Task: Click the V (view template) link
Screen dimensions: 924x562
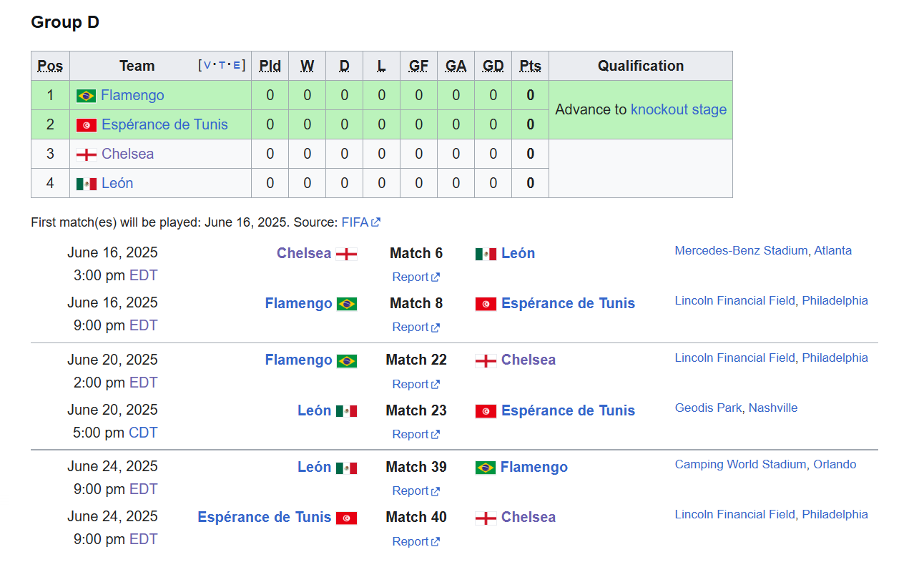Action: coord(207,66)
